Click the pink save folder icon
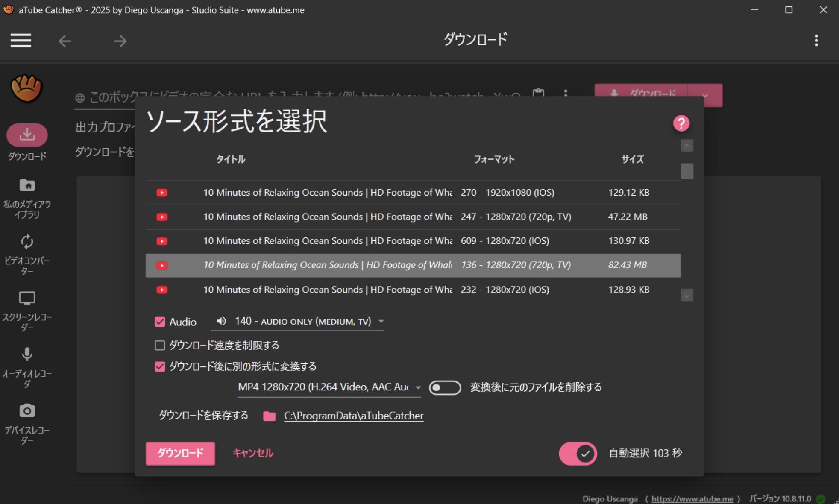Image resolution: width=839 pixels, height=504 pixels. (x=269, y=416)
